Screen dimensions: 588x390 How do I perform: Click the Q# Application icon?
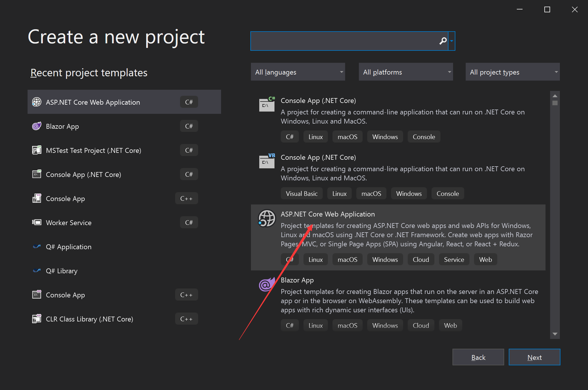click(x=37, y=247)
